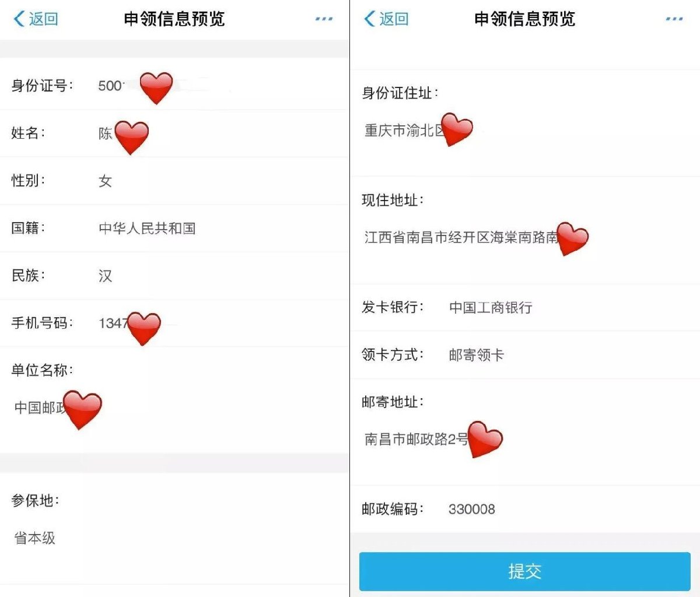The image size is (700, 597).
Task: Open the right screen's three-dot more menu
Action: (x=674, y=19)
